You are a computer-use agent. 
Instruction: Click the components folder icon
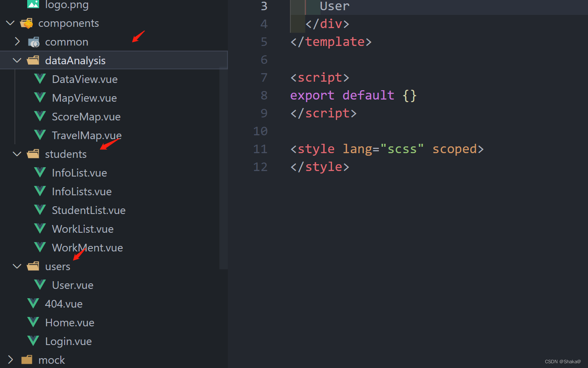coord(26,23)
